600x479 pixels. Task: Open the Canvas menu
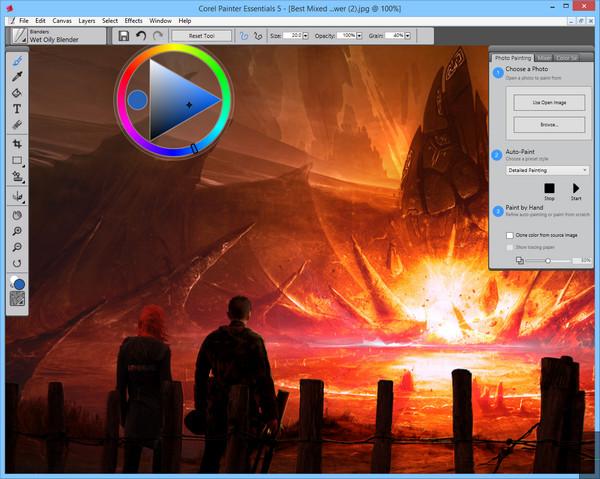pos(62,21)
